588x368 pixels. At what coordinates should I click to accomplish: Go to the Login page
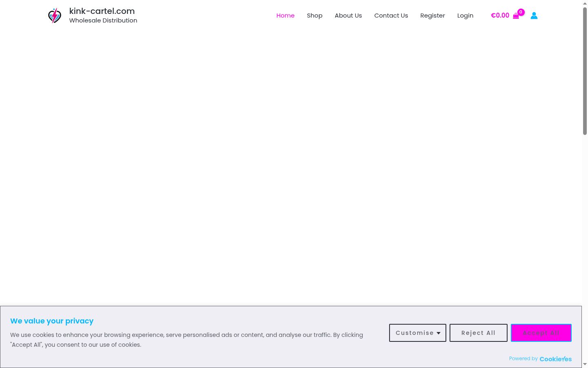465,16
